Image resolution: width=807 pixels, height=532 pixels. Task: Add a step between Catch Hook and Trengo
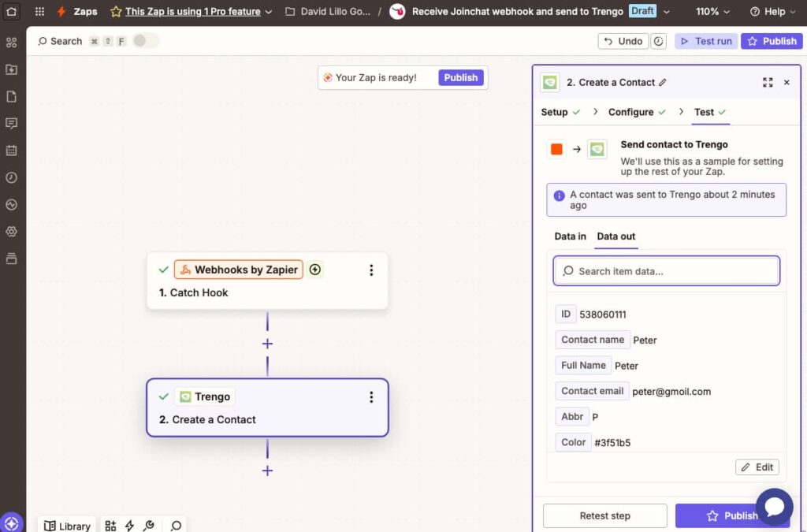click(267, 344)
